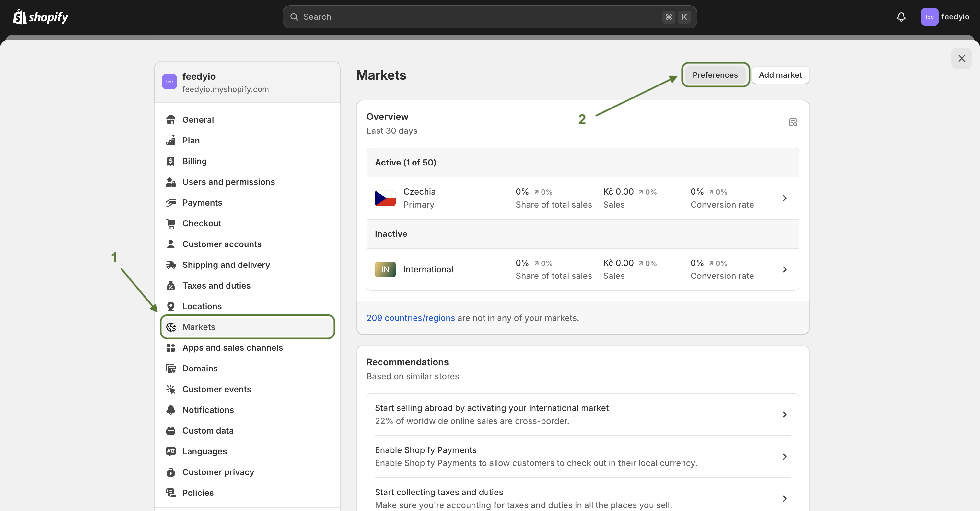
Task: Click the Customer accounts person icon
Action: click(x=171, y=244)
